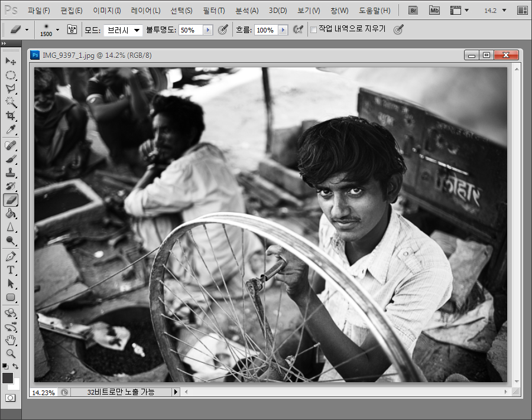532x420 pixels.
Task: Toggle Quick Mask mode
Action: click(x=10, y=398)
